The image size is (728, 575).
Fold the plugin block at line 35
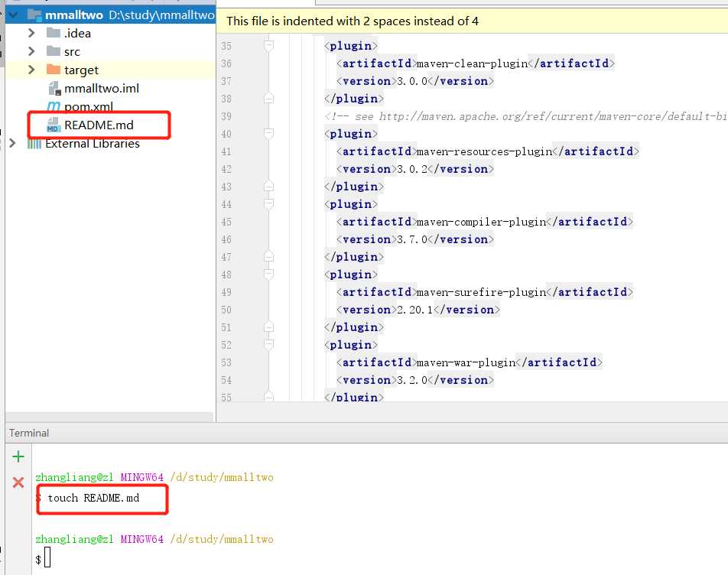coord(268,46)
